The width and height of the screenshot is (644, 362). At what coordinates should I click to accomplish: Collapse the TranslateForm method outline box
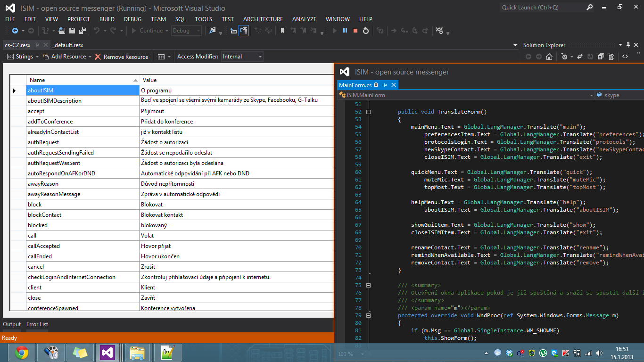[368, 112]
